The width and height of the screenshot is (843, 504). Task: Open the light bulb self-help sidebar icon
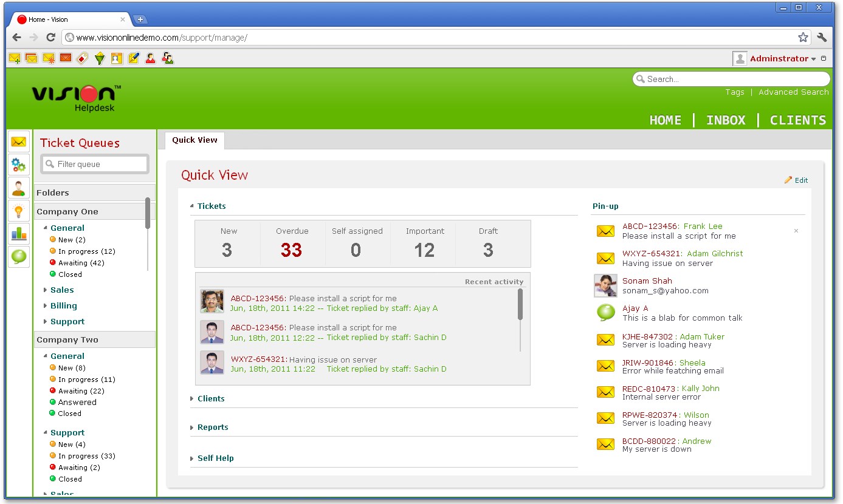19,211
